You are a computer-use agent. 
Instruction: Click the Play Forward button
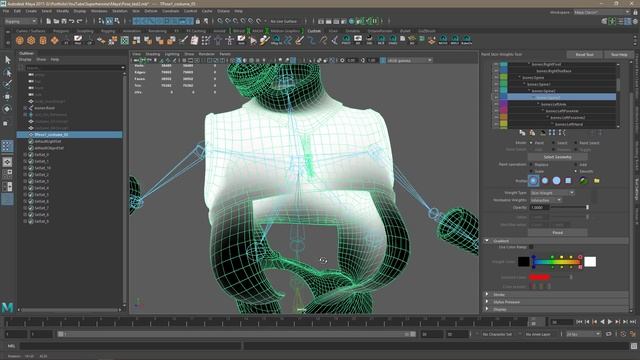point(610,322)
